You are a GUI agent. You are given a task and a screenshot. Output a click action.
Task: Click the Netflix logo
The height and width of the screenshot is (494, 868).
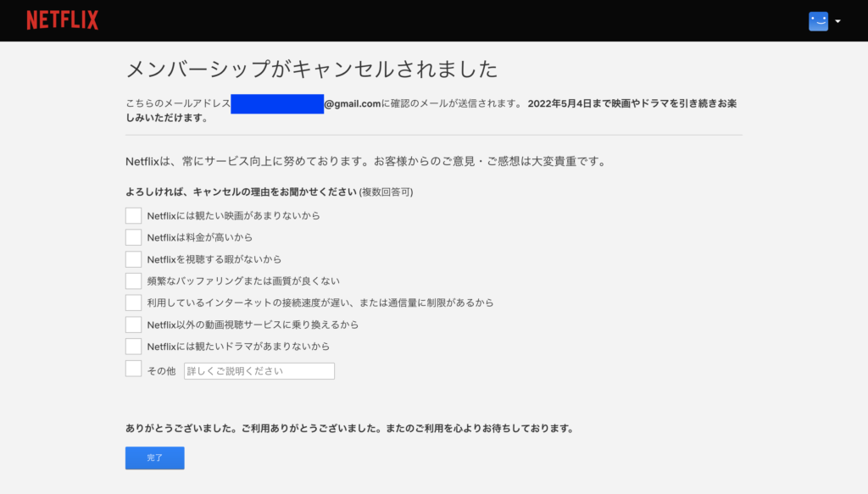pos(62,20)
